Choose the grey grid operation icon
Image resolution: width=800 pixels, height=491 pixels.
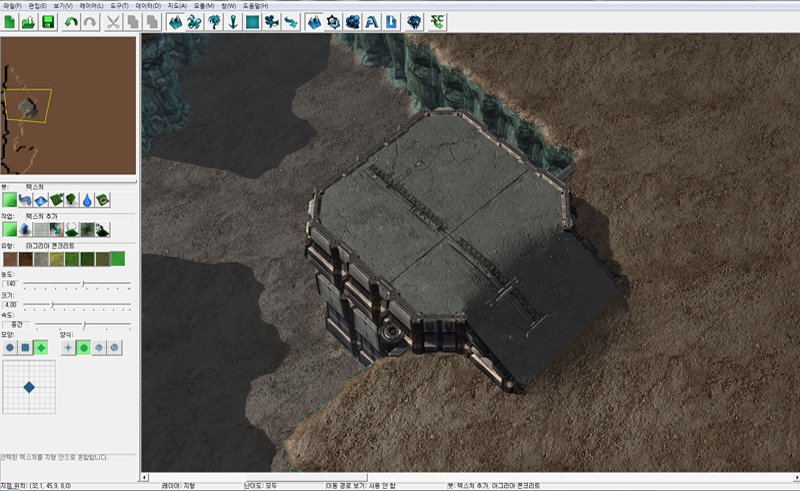[x=41, y=230]
